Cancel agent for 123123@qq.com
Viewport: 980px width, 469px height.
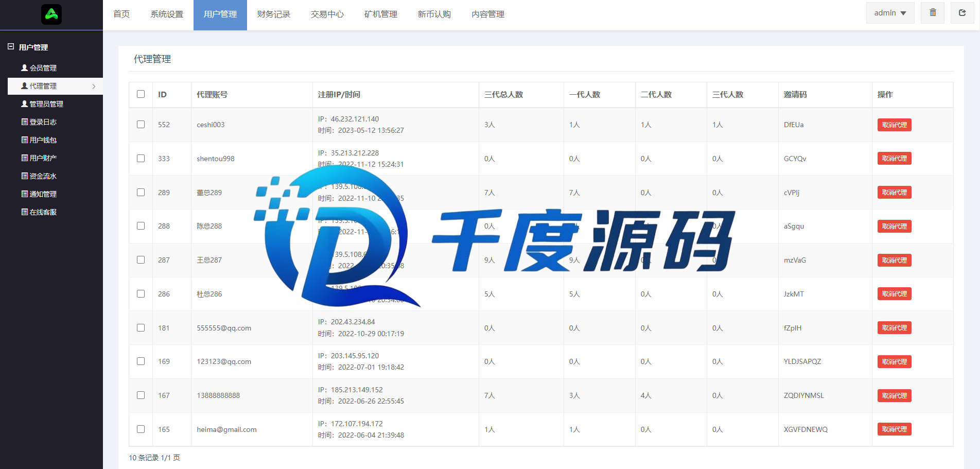(895, 362)
